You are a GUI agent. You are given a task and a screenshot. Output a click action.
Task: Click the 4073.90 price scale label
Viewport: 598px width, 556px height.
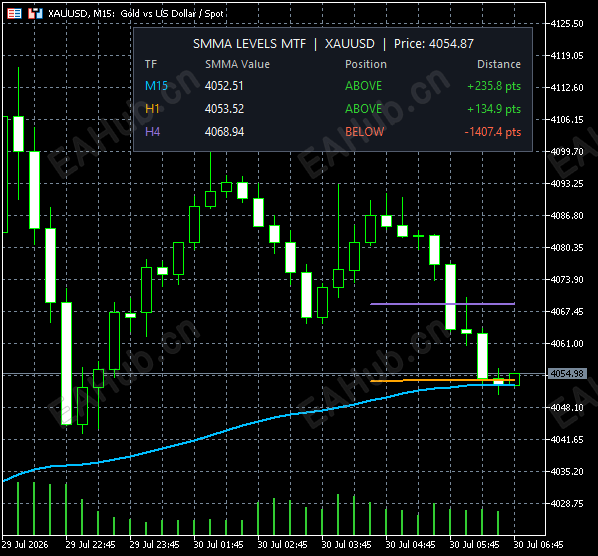(x=567, y=280)
